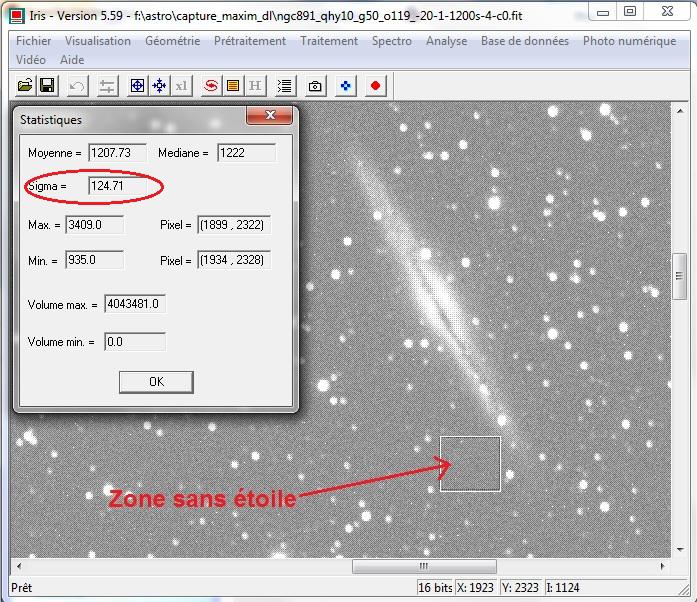Viewport: 697px width, 602px height.
Task: Maximize the Iris window
Action: point(630,12)
